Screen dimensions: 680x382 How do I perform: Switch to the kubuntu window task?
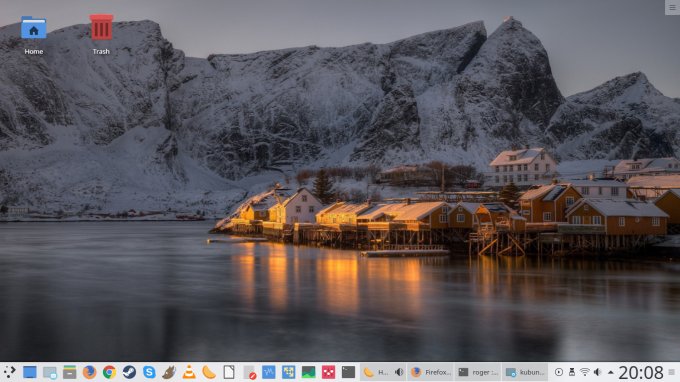pyautogui.click(x=525, y=372)
